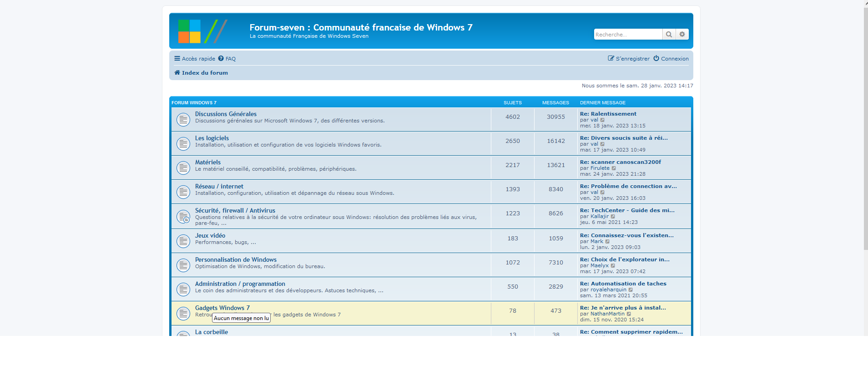Open the Les logiciels forum
The height and width of the screenshot is (366, 868).
(x=212, y=138)
